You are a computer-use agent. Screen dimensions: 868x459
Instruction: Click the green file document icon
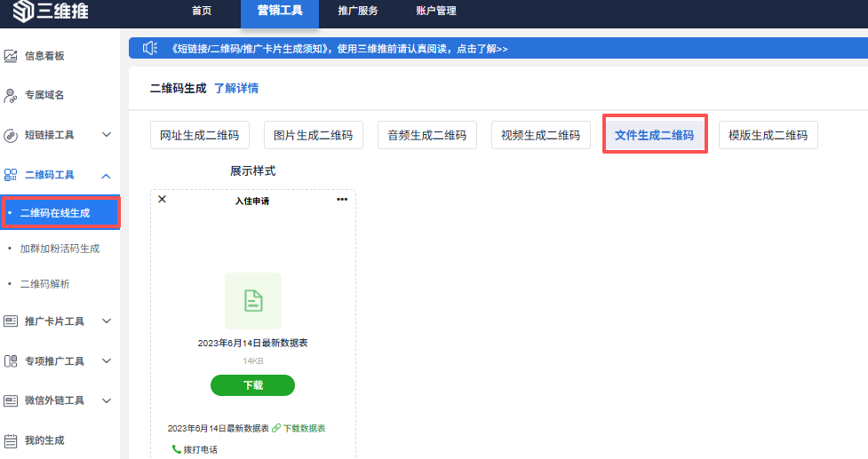click(x=253, y=301)
